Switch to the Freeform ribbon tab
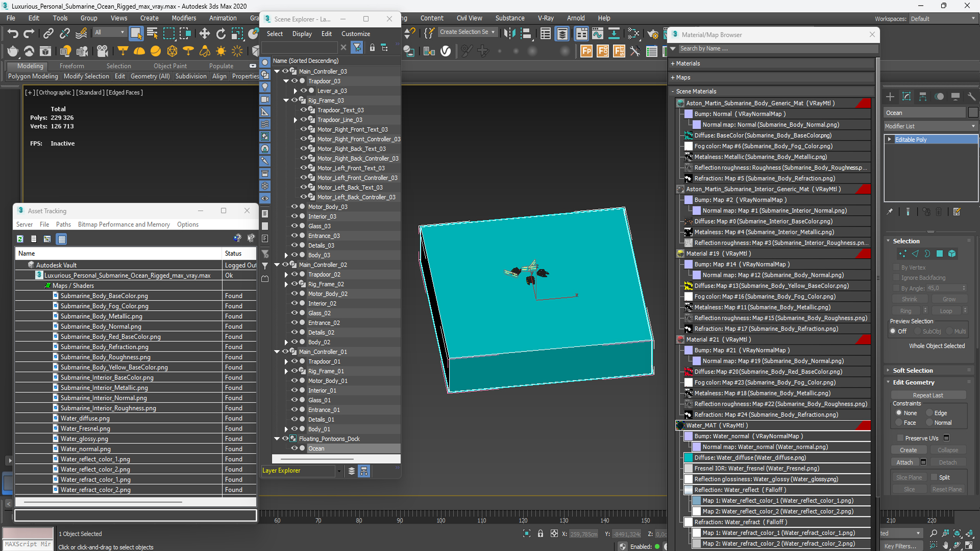Image resolution: width=980 pixels, height=551 pixels. [71, 66]
